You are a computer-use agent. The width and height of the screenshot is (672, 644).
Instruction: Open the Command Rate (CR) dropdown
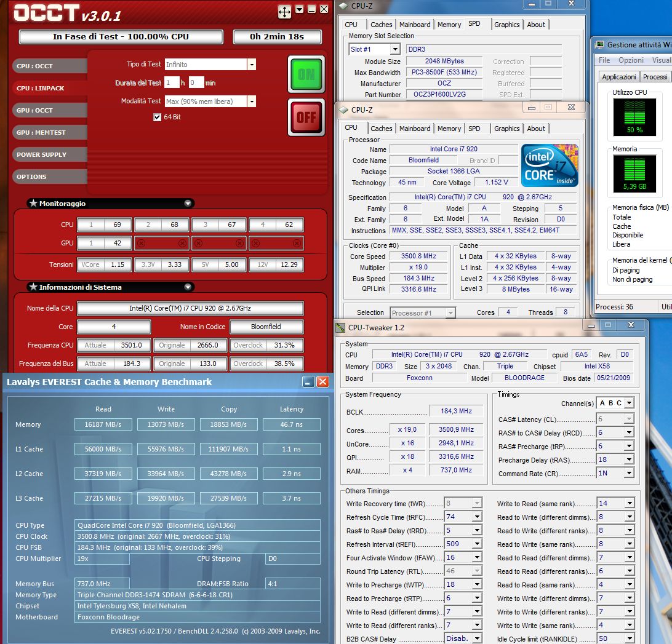629,473
